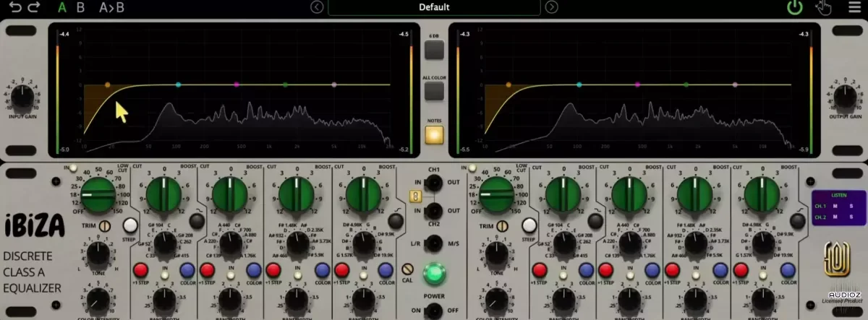Flip the L/R to M/S mode switch
The height and width of the screenshot is (320, 868).
pos(435,244)
